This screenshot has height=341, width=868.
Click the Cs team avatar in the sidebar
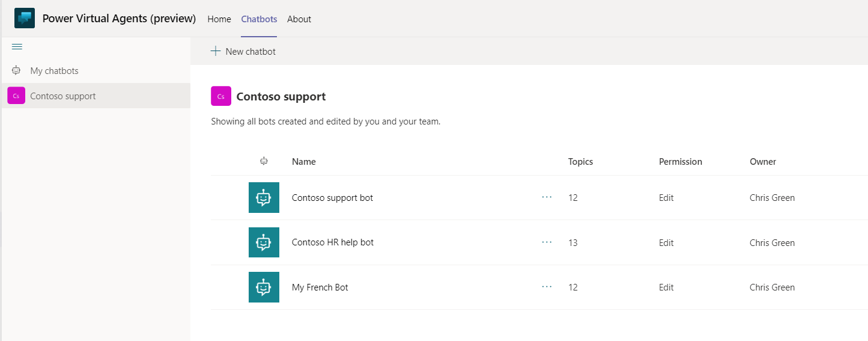[x=16, y=96]
